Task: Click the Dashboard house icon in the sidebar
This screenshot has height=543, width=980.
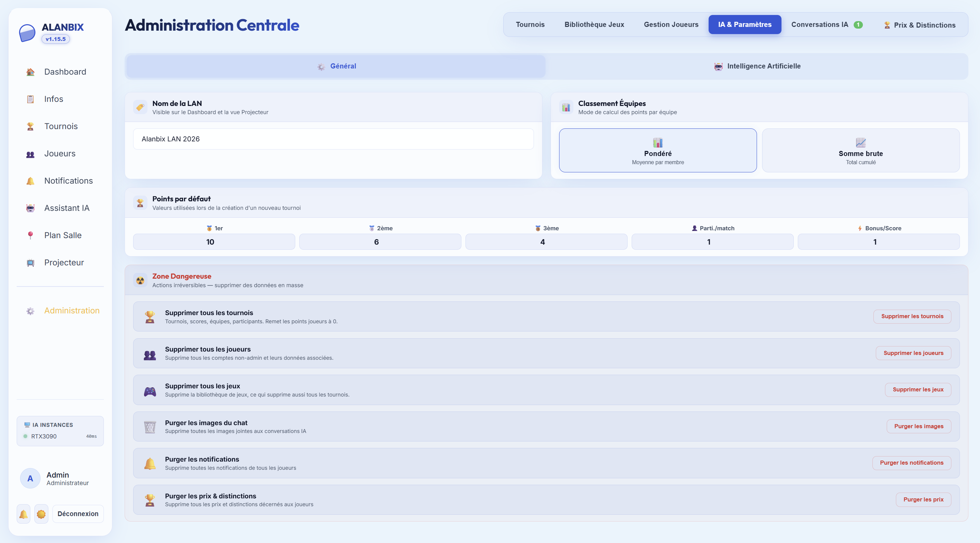Action: coord(30,72)
